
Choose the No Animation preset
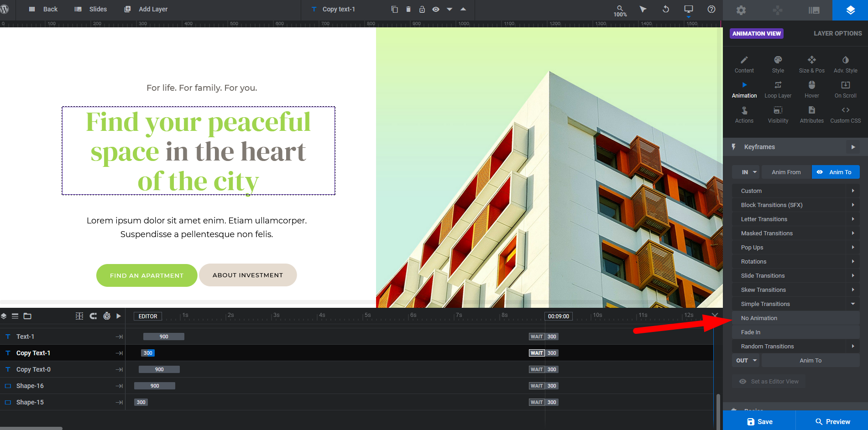pos(796,318)
